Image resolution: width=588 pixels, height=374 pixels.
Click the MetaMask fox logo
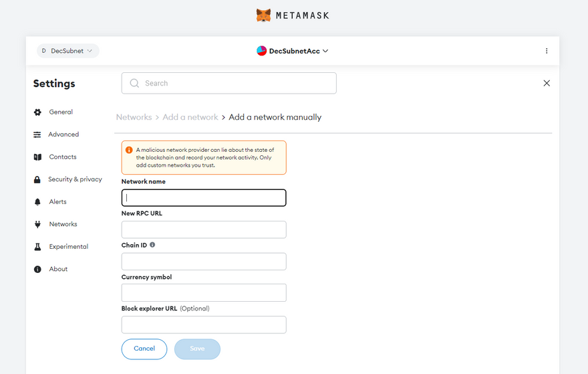click(x=264, y=15)
